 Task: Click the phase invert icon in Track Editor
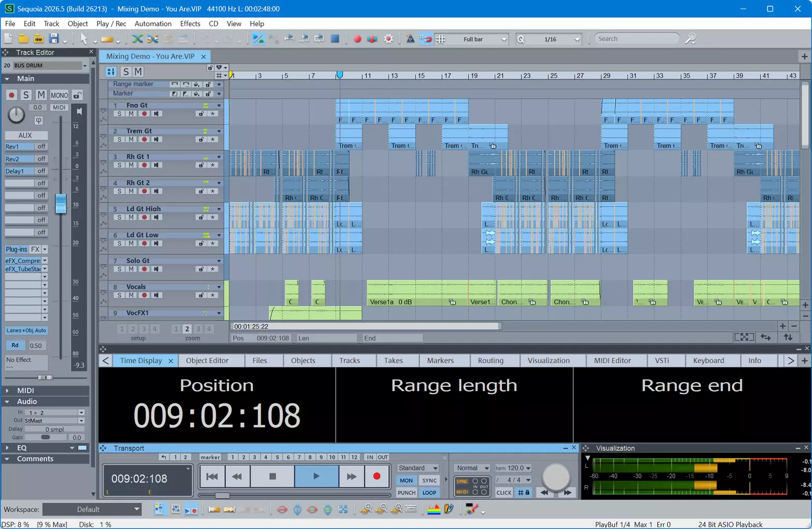pyautogui.click(x=38, y=120)
